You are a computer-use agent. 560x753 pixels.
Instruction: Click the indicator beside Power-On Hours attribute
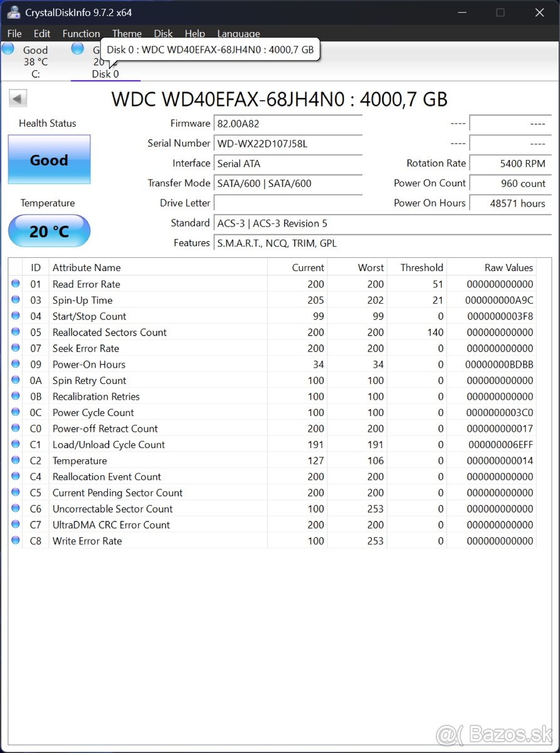(x=15, y=364)
